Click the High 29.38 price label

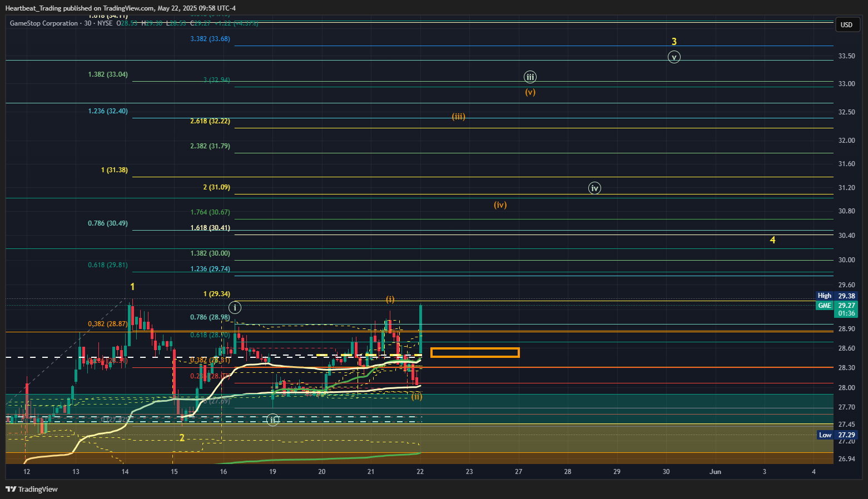836,296
